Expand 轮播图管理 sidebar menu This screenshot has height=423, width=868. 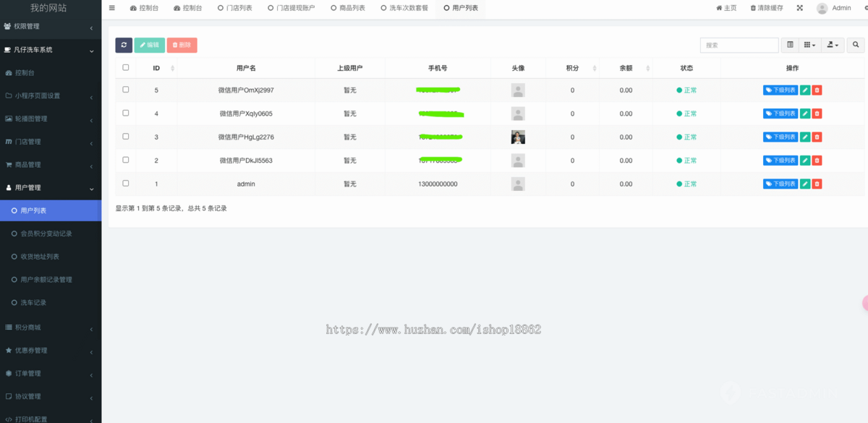51,119
